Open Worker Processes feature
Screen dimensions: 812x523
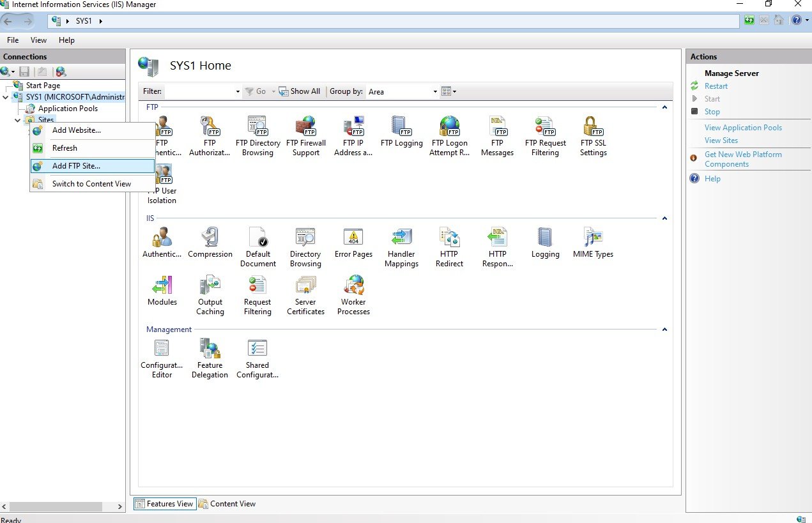coord(353,295)
